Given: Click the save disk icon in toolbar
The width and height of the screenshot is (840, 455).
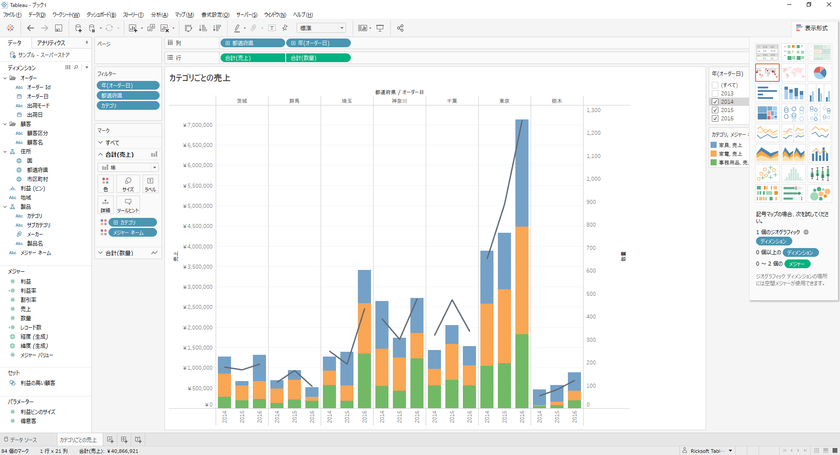Looking at the screenshot, I should (x=58, y=28).
